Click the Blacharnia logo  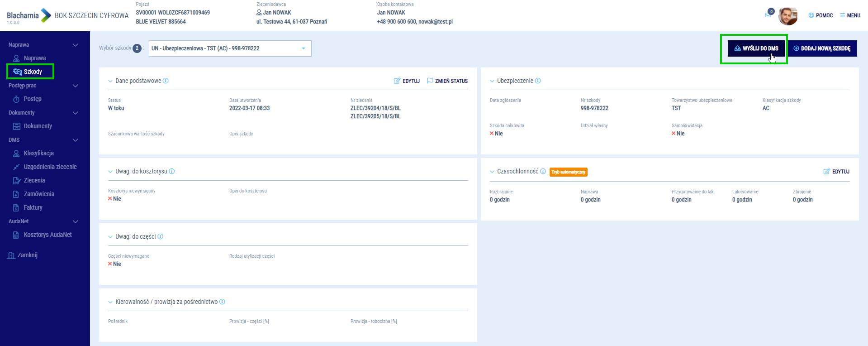(x=29, y=16)
